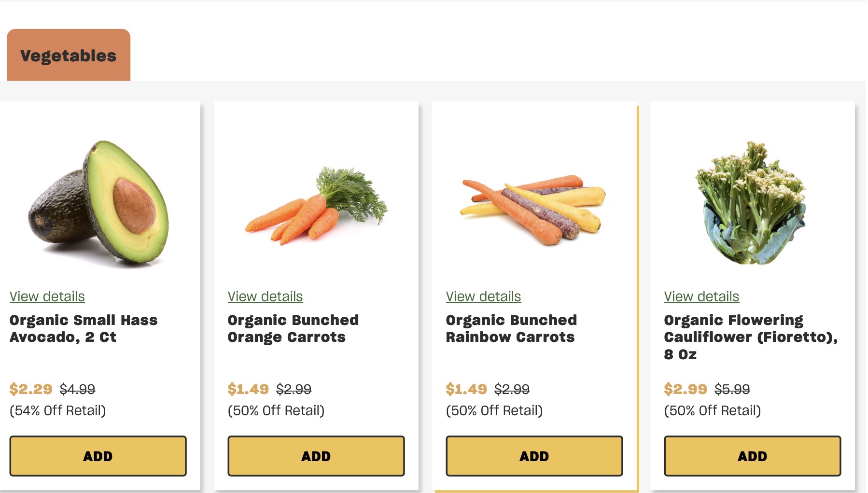Click the rainbow carrots product image
The image size is (868, 493).
[x=533, y=209]
